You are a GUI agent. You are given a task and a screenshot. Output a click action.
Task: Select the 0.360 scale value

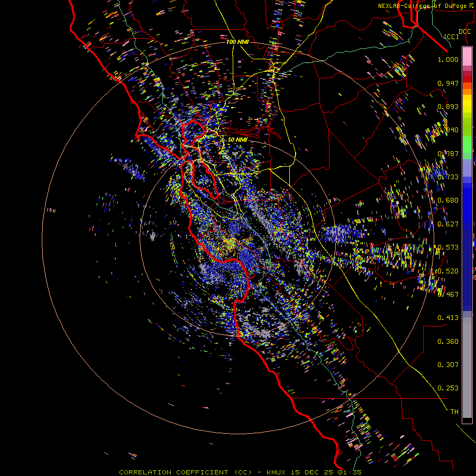(x=448, y=342)
